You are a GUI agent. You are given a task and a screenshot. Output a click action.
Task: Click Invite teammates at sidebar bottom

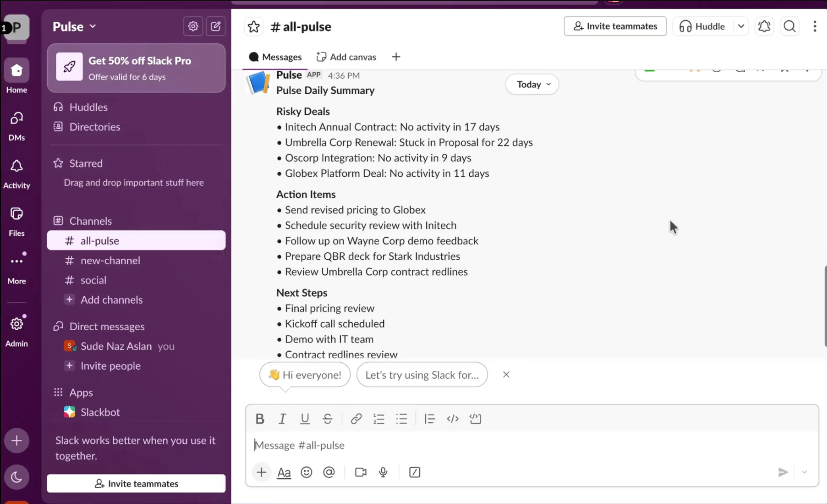[136, 484]
